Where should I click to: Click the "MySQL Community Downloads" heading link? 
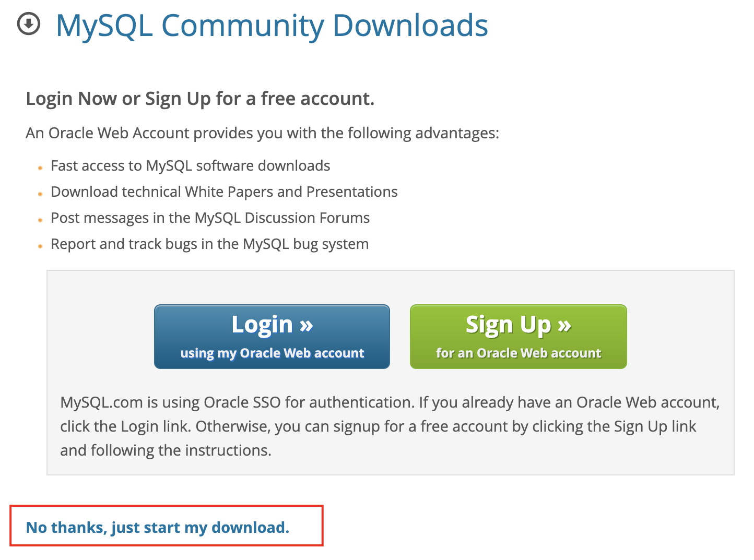[272, 25]
